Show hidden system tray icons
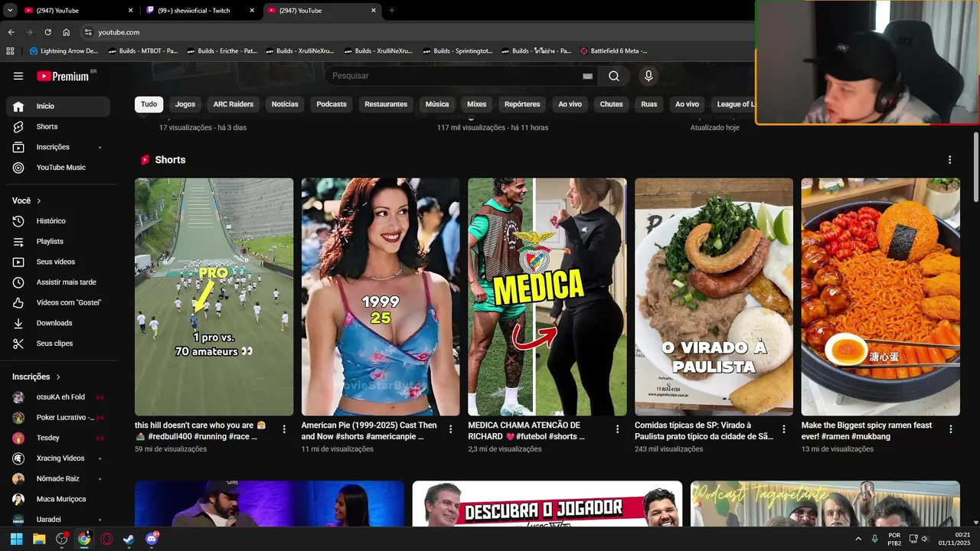 click(857, 539)
